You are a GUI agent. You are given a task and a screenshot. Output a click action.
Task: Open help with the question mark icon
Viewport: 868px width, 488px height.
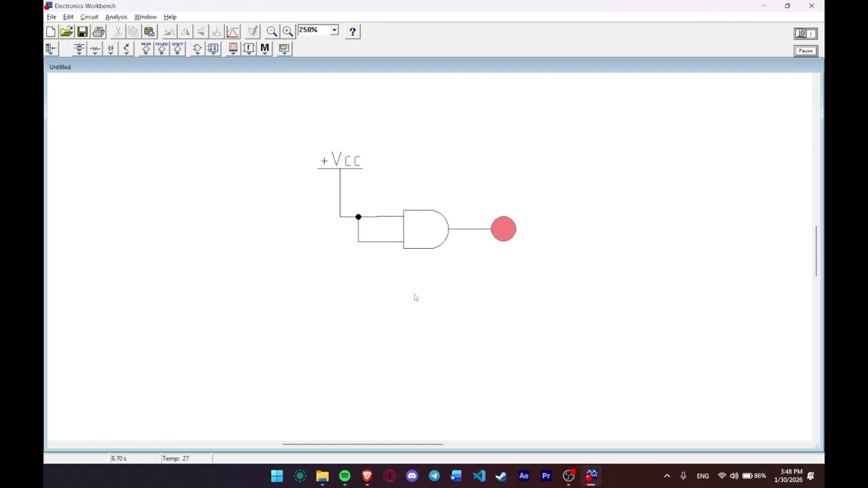pyautogui.click(x=353, y=31)
